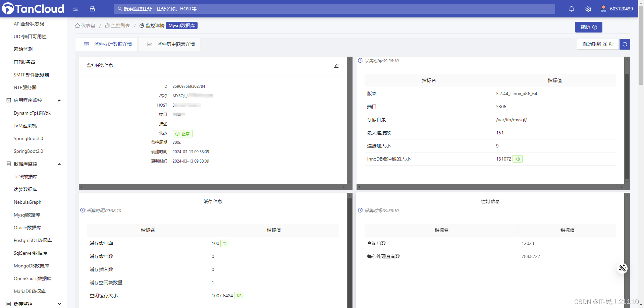Click the 自动刷新 countdown button

(598, 44)
